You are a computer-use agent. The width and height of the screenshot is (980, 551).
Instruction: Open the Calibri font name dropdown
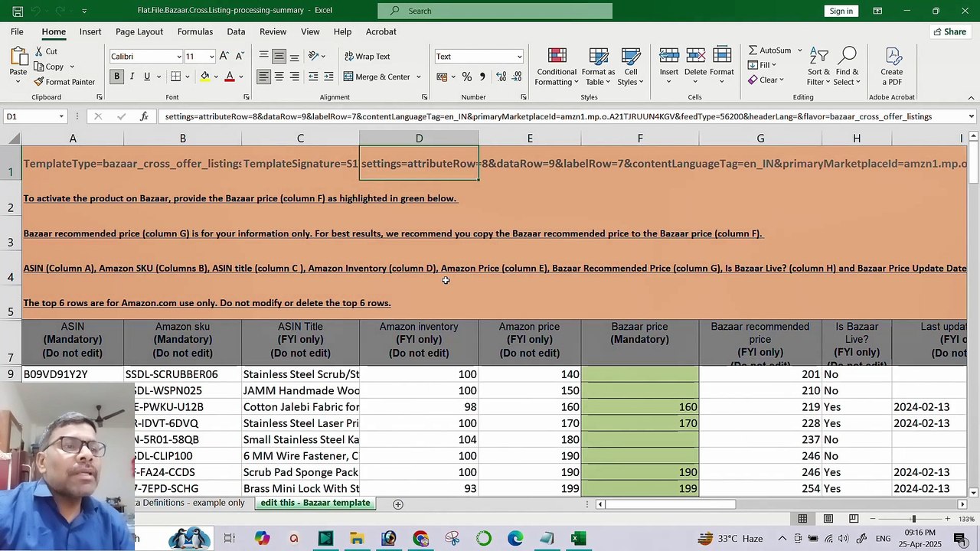[x=178, y=56]
